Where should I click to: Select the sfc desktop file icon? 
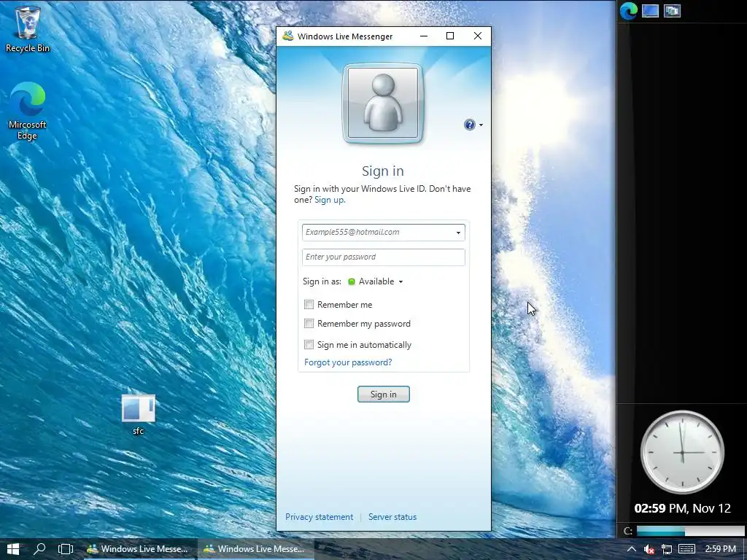click(x=138, y=414)
